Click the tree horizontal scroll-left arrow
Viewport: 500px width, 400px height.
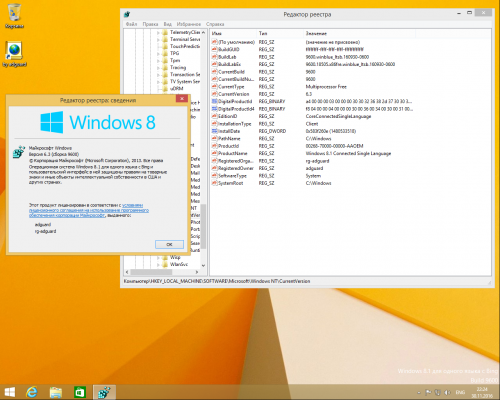click(x=127, y=272)
